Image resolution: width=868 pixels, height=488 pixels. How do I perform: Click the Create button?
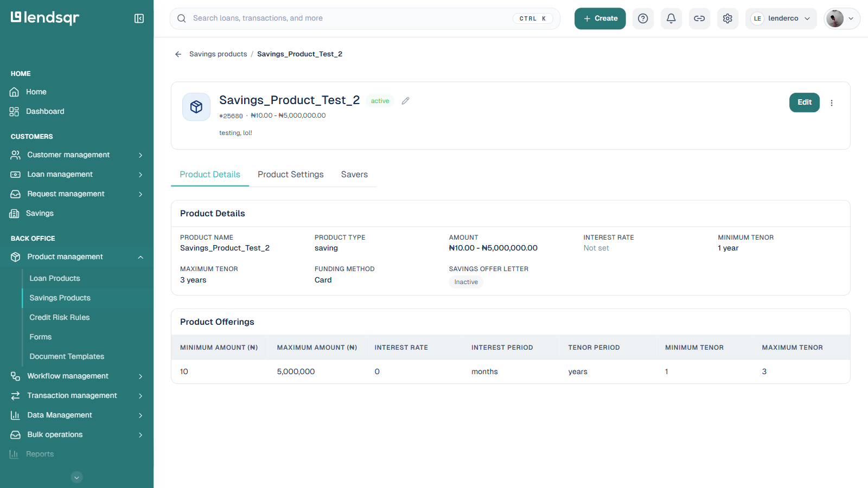(x=600, y=18)
